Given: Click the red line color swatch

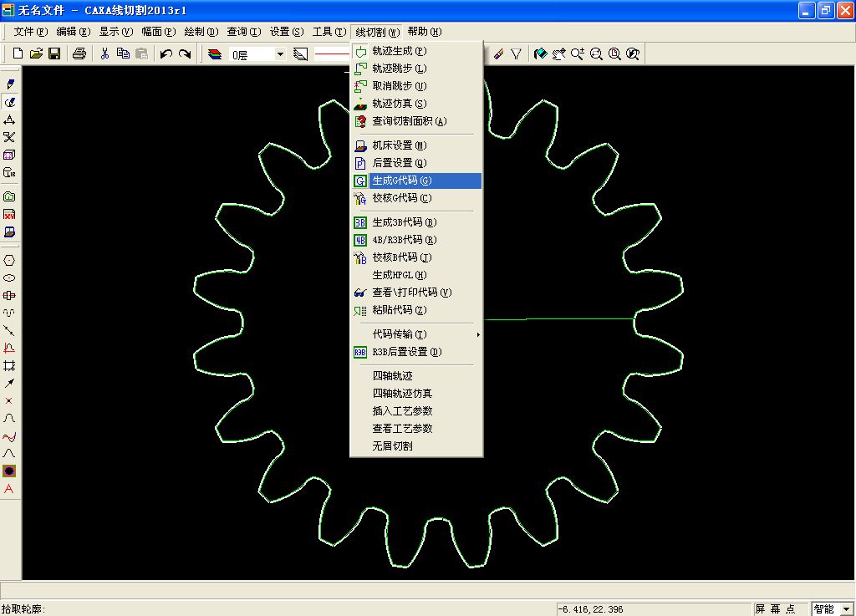Looking at the screenshot, I should (x=331, y=54).
